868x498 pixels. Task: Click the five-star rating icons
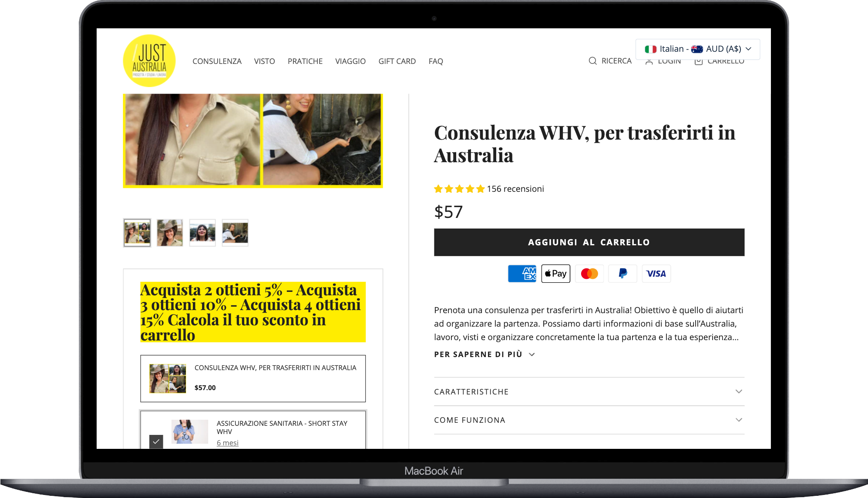point(459,189)
